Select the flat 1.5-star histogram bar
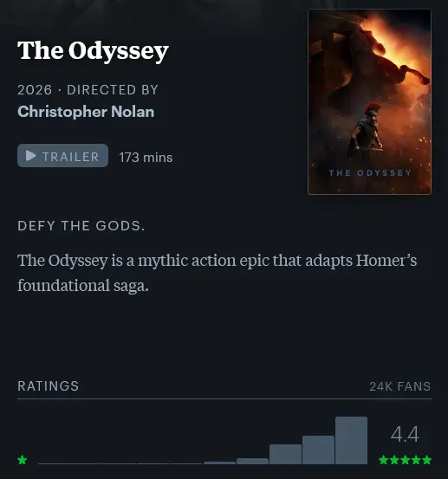Viewport: 448px width, 479px height. pos(120,463)
